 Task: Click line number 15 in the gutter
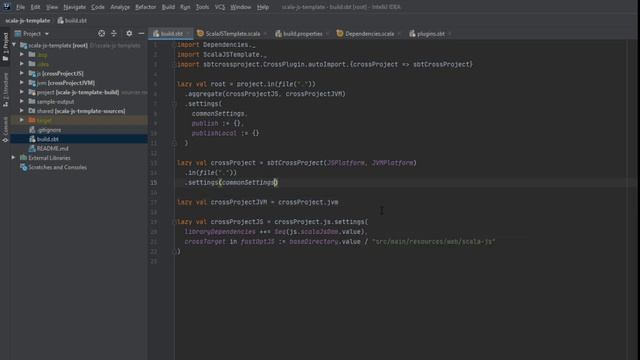(x=153, y=183)
